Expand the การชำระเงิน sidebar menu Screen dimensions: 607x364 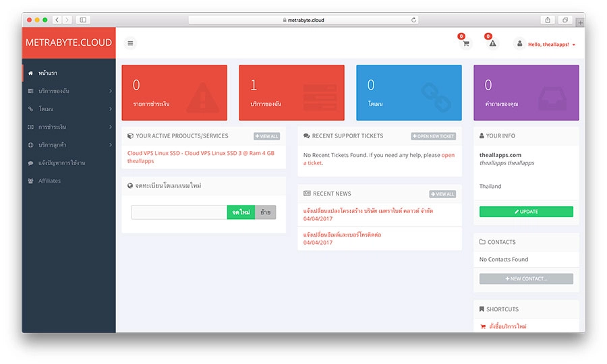69,127
